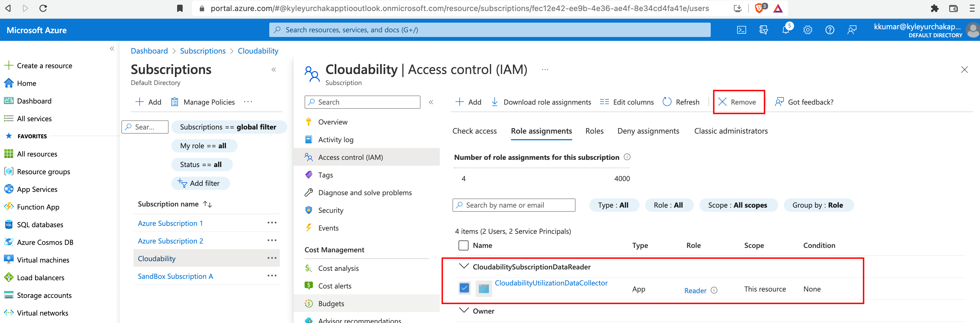Image resolution: width=980 pixels, height=323 pixels.
Task: Open browser extensions puzzle icon
Action: pos(935,8)
